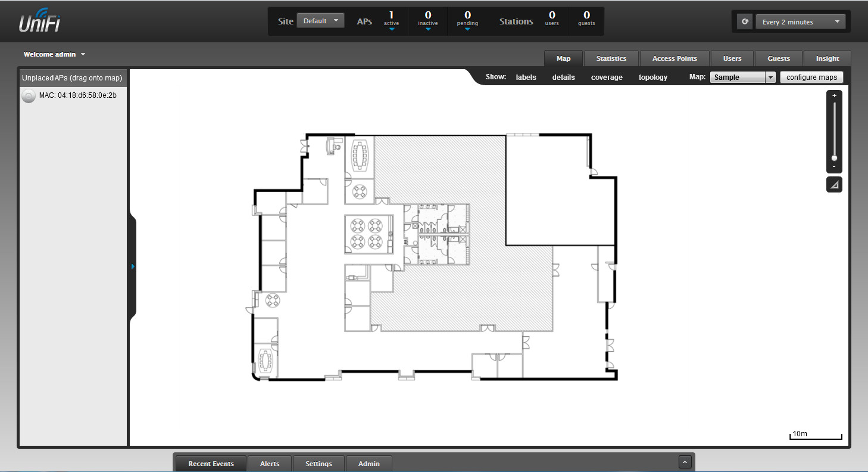This screenshot has width=868, height=472.
Task: Toggle coverage display on map
Action: (607, 77)
